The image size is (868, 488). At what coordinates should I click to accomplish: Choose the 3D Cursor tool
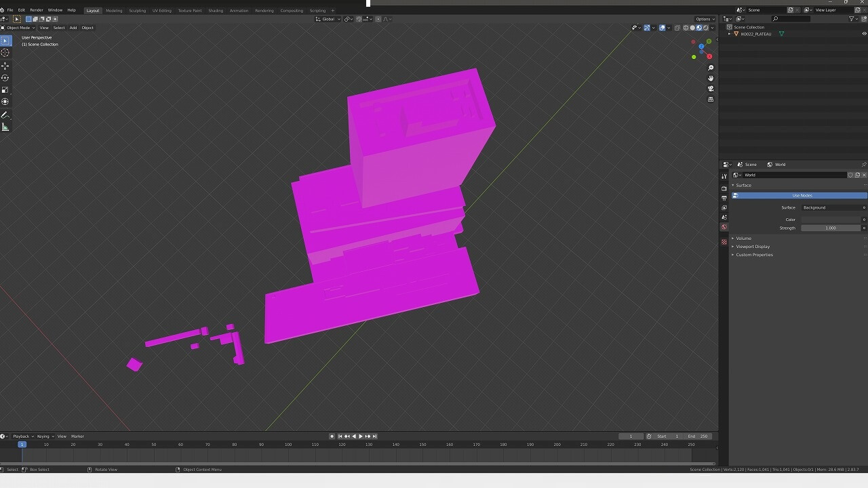click(5, 53)
